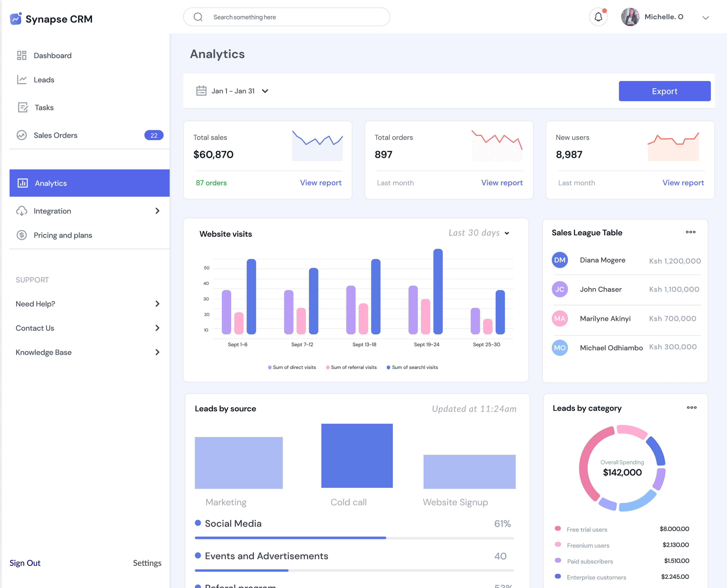Click the search magnifier icon
The image size is (727, 588).
[198, 17]
